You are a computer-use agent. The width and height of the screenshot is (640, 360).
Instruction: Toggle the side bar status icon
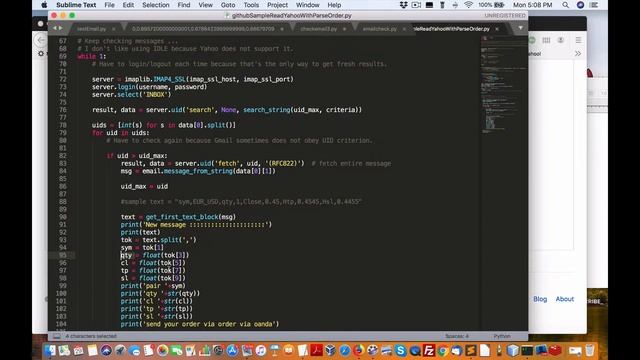(x=57, y=336)
